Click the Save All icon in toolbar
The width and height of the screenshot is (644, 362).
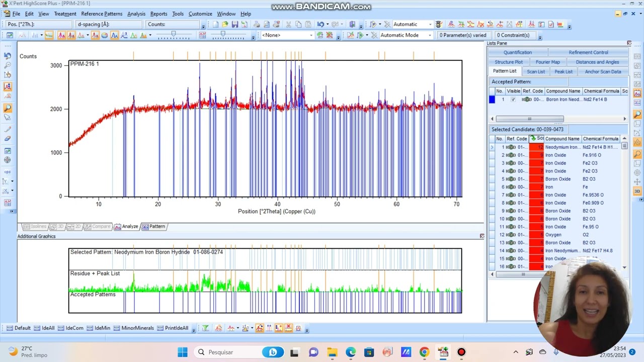244,24
